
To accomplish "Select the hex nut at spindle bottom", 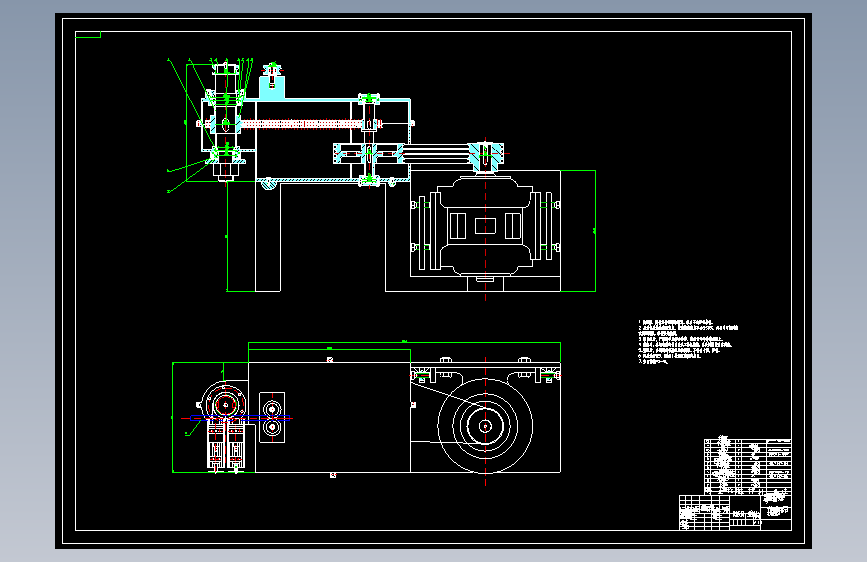I will (x=226, y=168).
